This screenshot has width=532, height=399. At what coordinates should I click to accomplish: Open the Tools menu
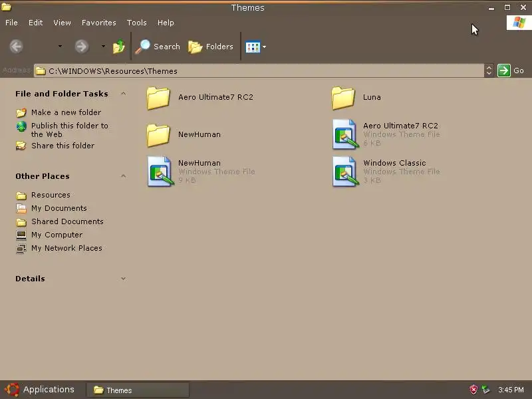pos(136,23)
